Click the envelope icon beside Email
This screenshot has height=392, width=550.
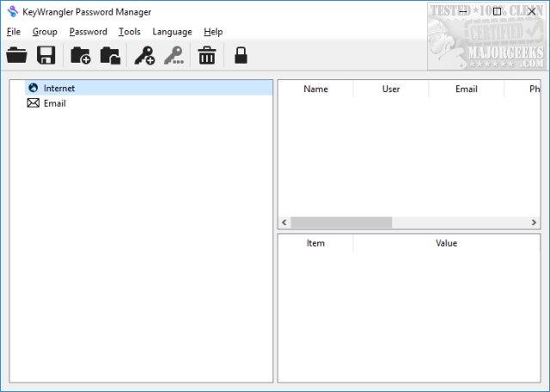tap(34, 103)
